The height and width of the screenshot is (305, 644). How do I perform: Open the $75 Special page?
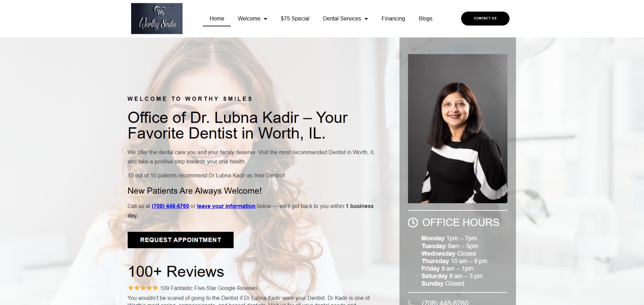pos(295,19)
